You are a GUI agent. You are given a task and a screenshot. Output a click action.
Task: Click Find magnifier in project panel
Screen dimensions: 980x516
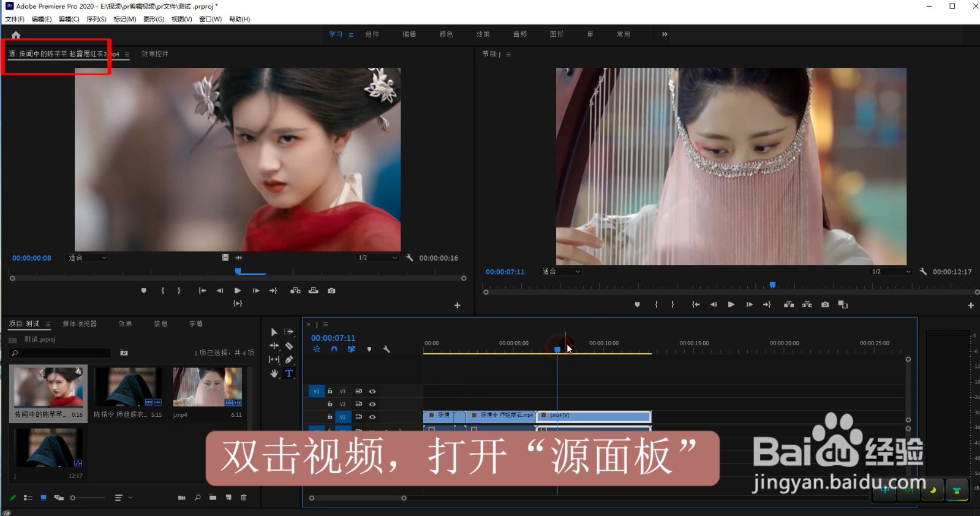point(197,498)
